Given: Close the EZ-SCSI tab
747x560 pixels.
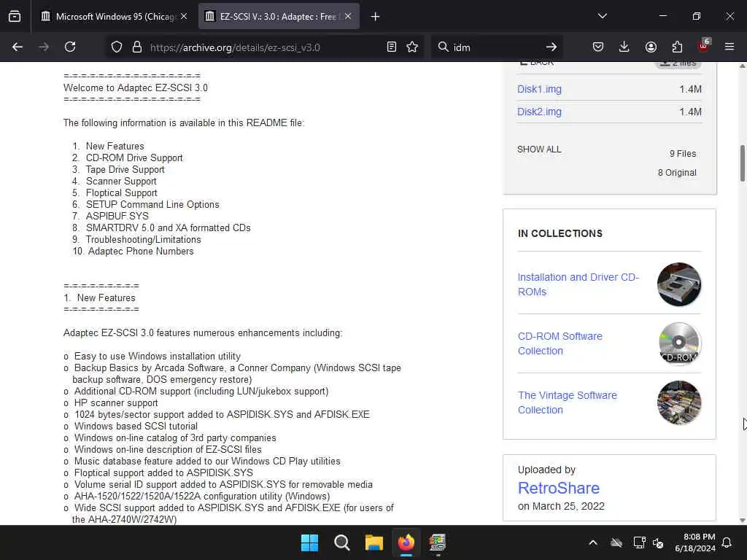Looking at the screenshot, I should 348,16.
